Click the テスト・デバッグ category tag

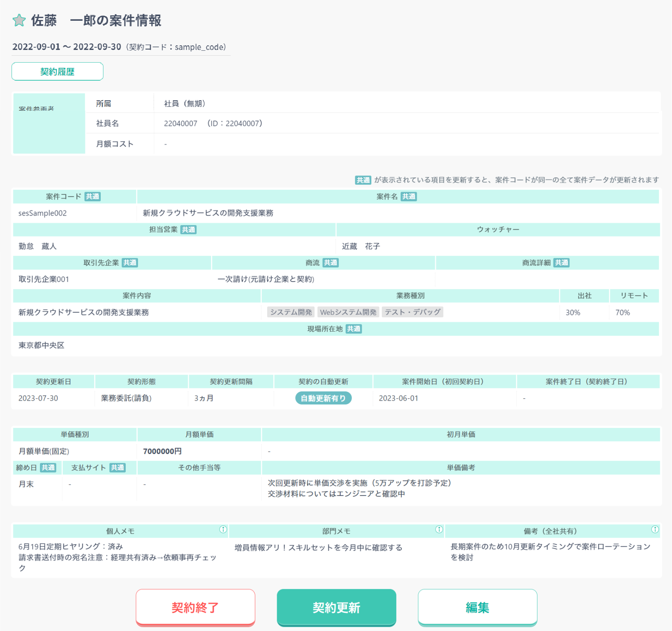[412, 312]
